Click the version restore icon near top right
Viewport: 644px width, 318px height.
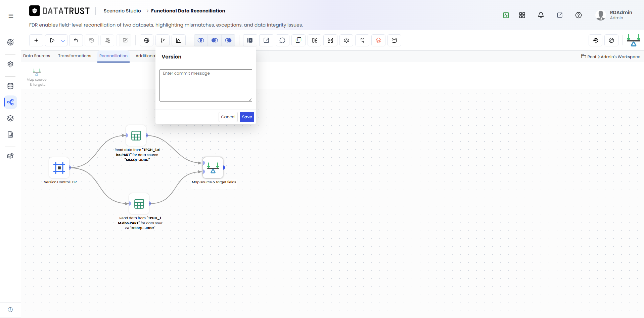596,40
